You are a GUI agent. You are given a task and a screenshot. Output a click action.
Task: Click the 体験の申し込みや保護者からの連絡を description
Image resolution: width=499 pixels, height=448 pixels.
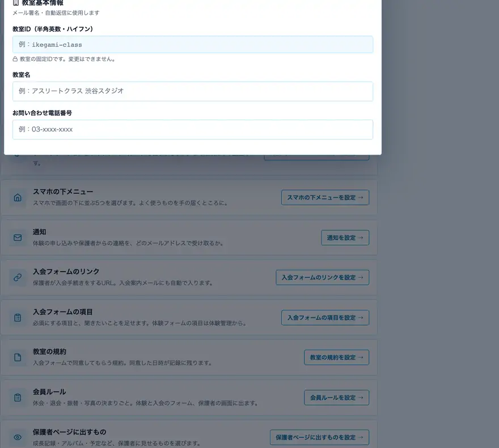[x=128, y=243]
